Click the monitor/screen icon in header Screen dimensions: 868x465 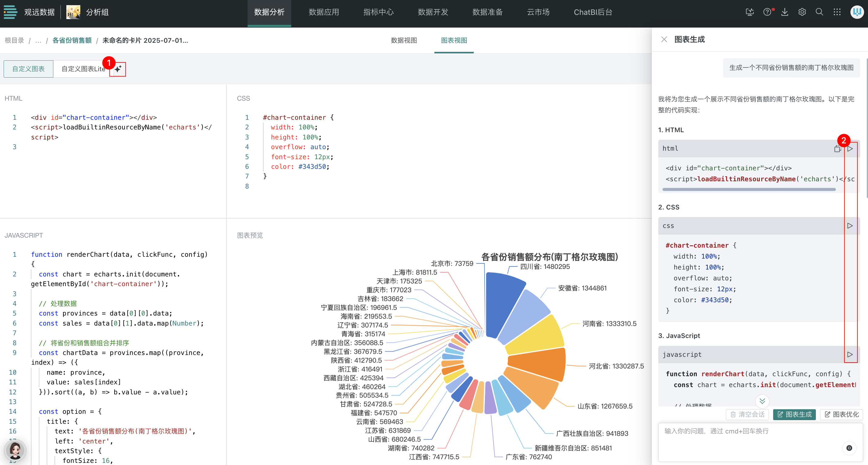(750, 12)
